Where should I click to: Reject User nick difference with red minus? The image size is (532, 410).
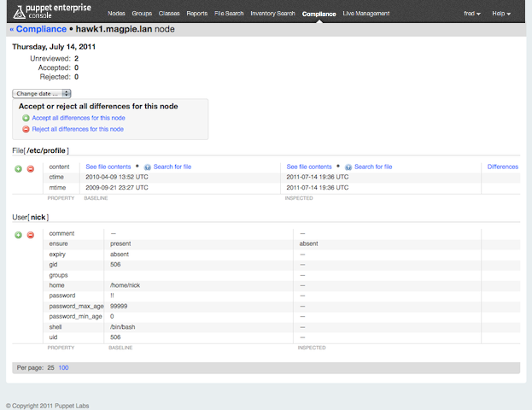(31, 235)
